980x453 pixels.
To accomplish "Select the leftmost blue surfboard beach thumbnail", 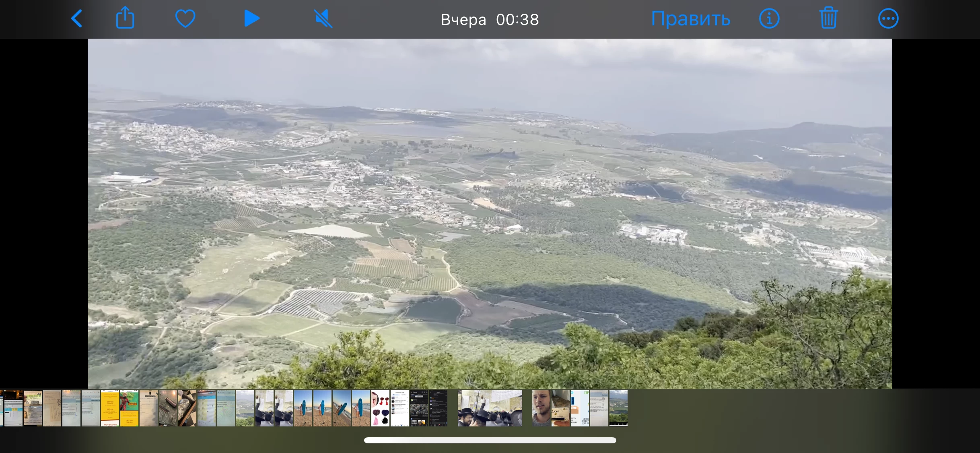I will tap(303, 408).
